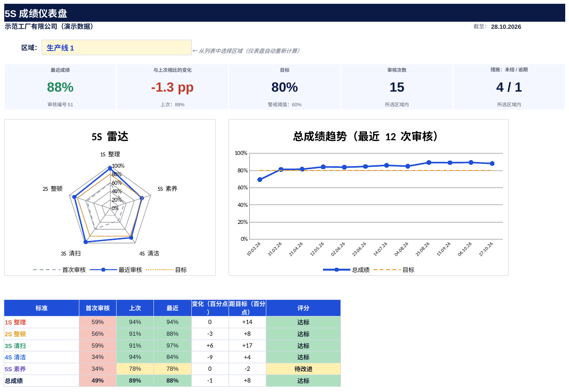Click the radar axis label 3S 清扫
The image size is (569, 392).
(x=71, y=254)
